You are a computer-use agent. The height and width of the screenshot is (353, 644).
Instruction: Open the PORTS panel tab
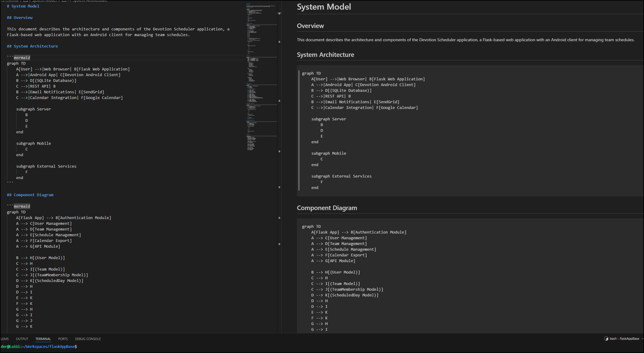63,339
